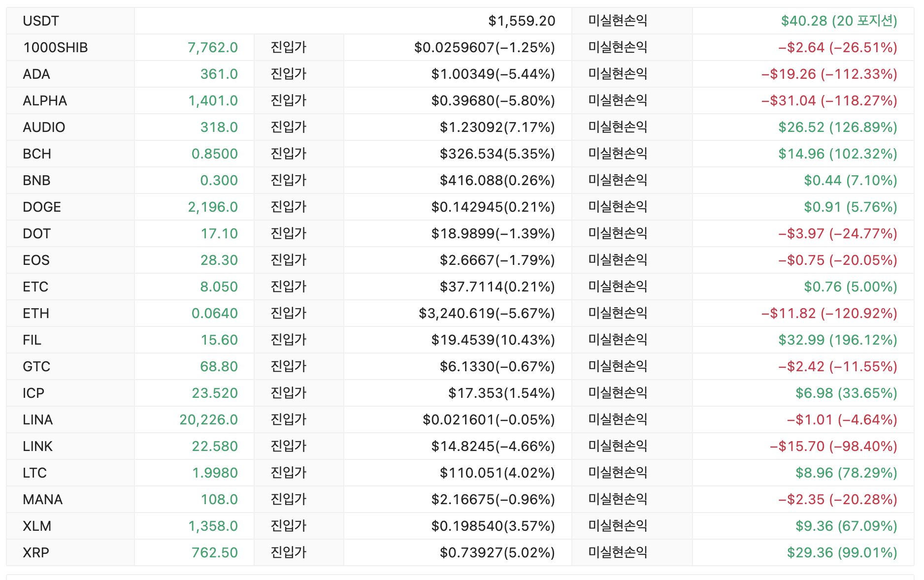Click LTC quantity 1.9980
This screenshot has height=580, width=924.
click(215, 473)
